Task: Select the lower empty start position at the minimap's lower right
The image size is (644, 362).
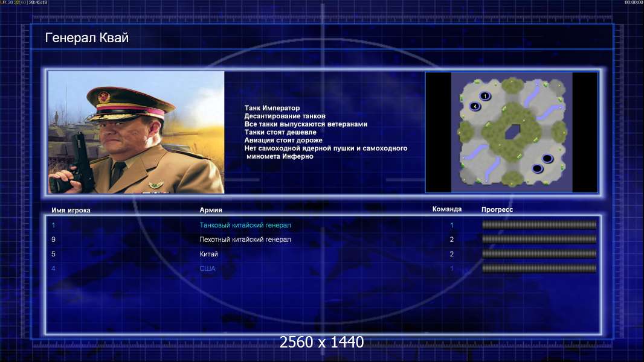Action: coord(537,168)
